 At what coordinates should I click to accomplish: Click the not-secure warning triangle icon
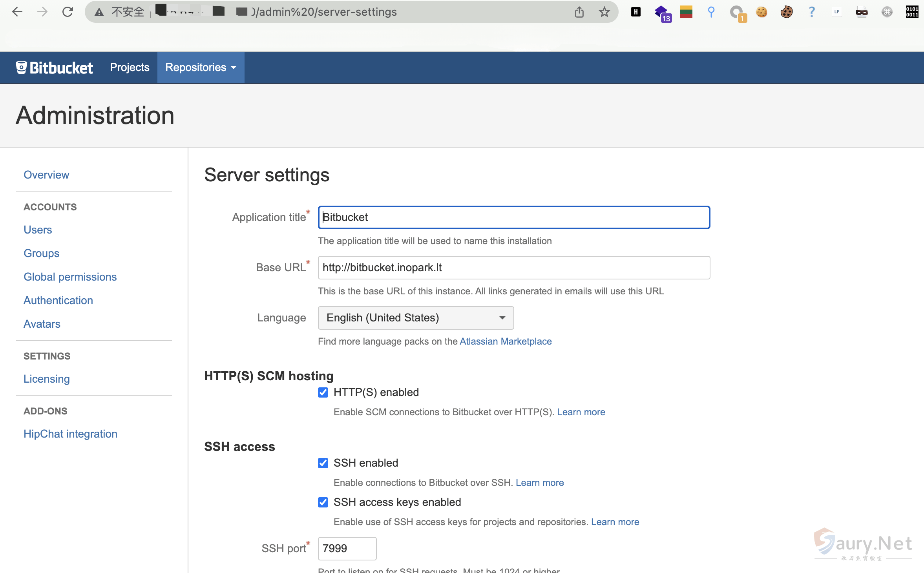pyautogui.click(x=99, y=12)
